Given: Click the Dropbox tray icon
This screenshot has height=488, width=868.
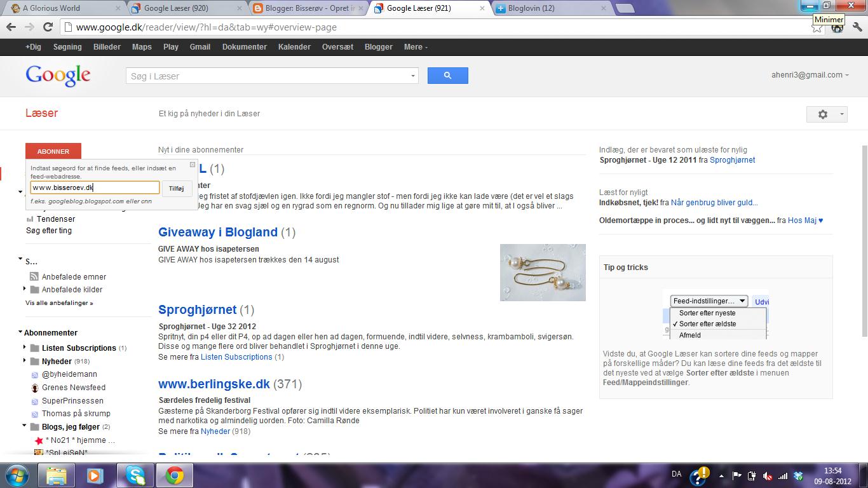Looking at the screenshot, I should [799, 476].
